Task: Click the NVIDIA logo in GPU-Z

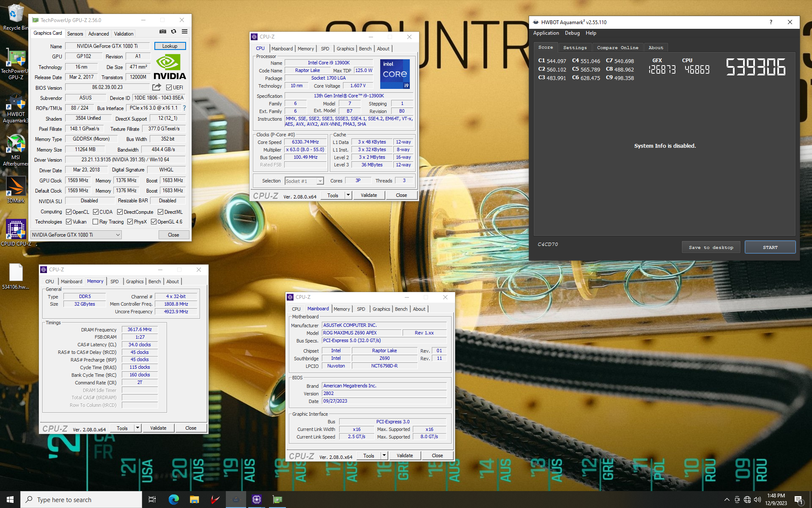Action: pyautogui.click(x=170, y=67)
